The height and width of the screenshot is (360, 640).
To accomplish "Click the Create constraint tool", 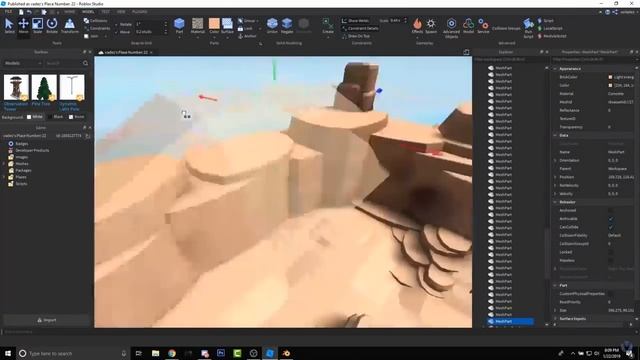I will (328, 25).
